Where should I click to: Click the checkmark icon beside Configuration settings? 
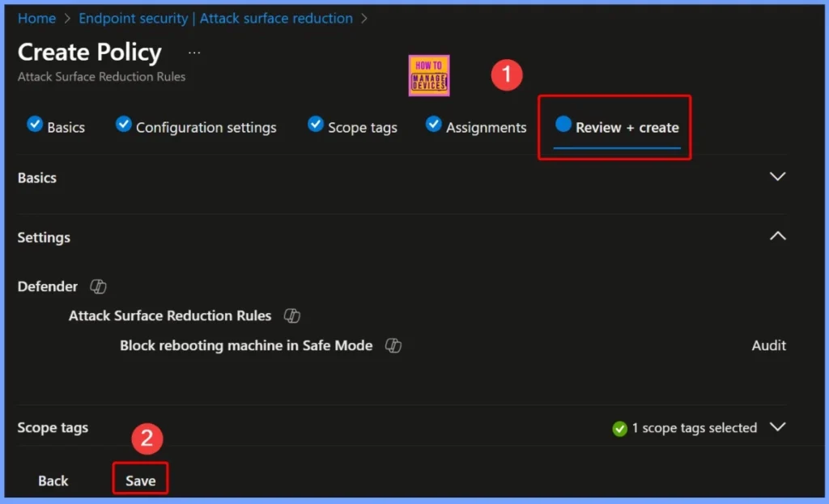pos(123,124)
